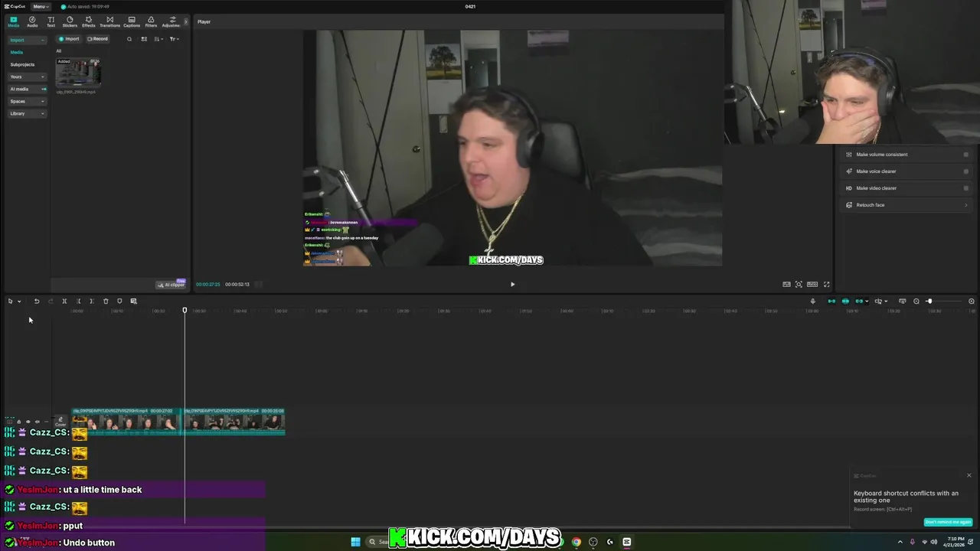Viewport: 980px width, 551px height.
Task: Split the clip at playhead
Action: 64,302
